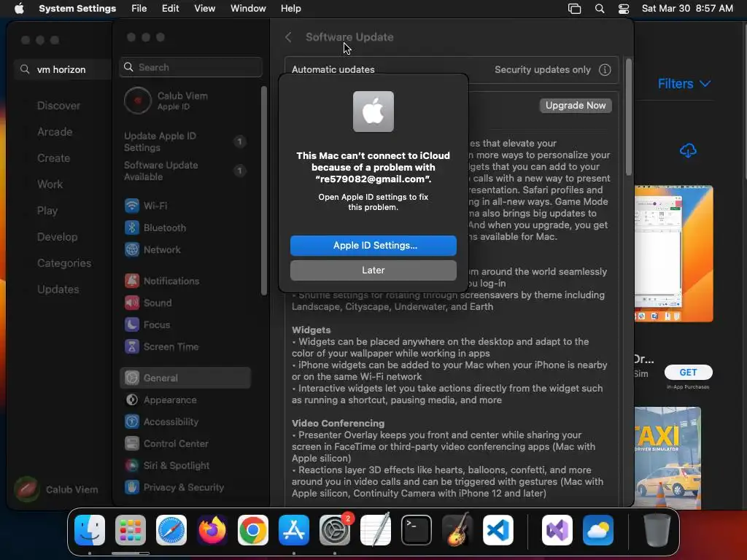Open Update Apple ID Settings item

[x=185, y=141]
